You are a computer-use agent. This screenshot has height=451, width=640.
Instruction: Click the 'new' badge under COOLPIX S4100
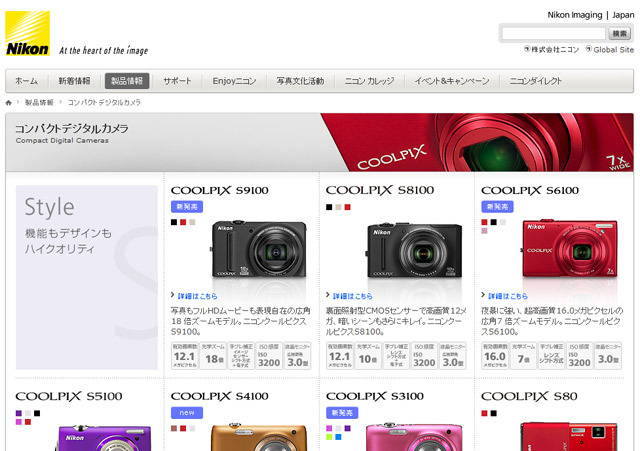tap(187, 413)
